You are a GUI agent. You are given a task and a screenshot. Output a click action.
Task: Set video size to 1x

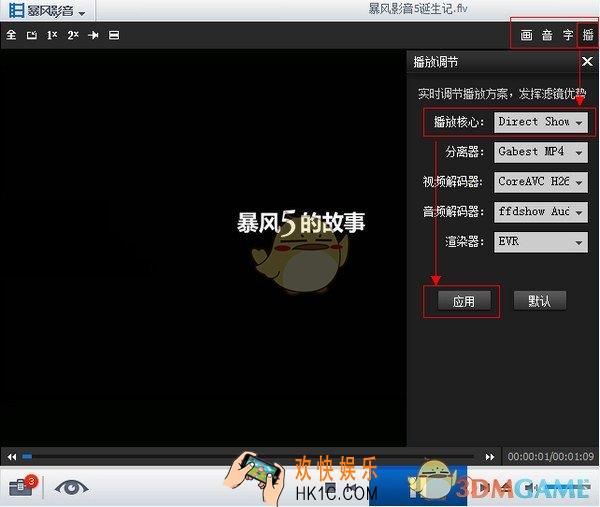point(52,35)
